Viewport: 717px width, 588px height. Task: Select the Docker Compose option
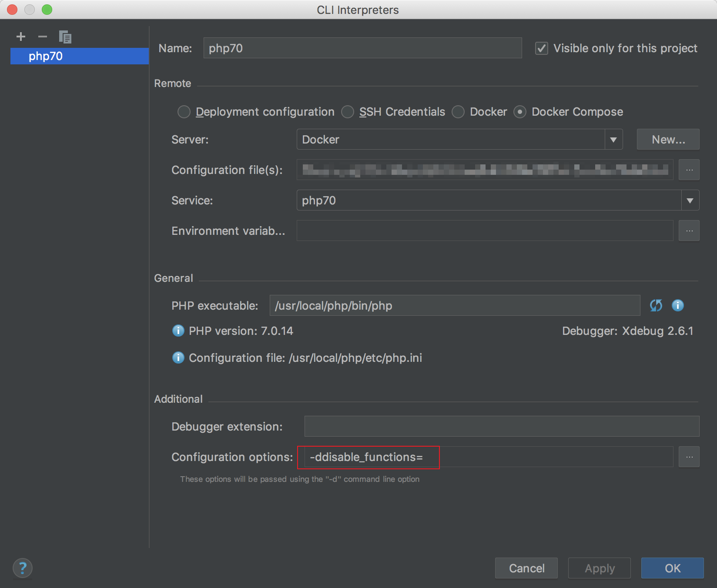(520, 112)
